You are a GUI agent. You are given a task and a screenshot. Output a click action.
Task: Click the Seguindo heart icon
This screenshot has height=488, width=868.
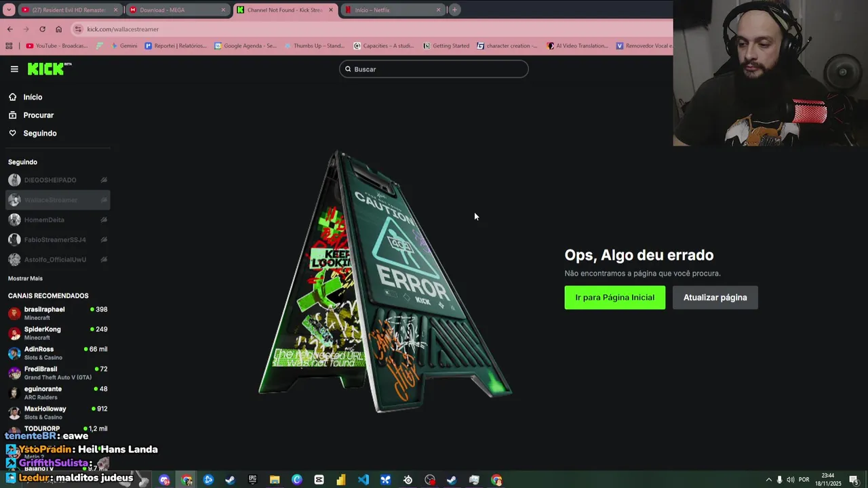click(x=12, y=134)
